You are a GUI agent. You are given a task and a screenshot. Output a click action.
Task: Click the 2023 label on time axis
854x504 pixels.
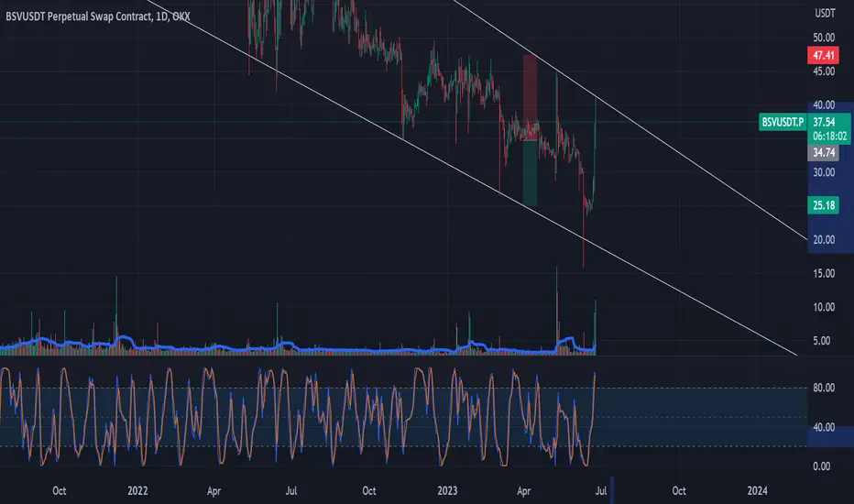(x=447, y=491)
